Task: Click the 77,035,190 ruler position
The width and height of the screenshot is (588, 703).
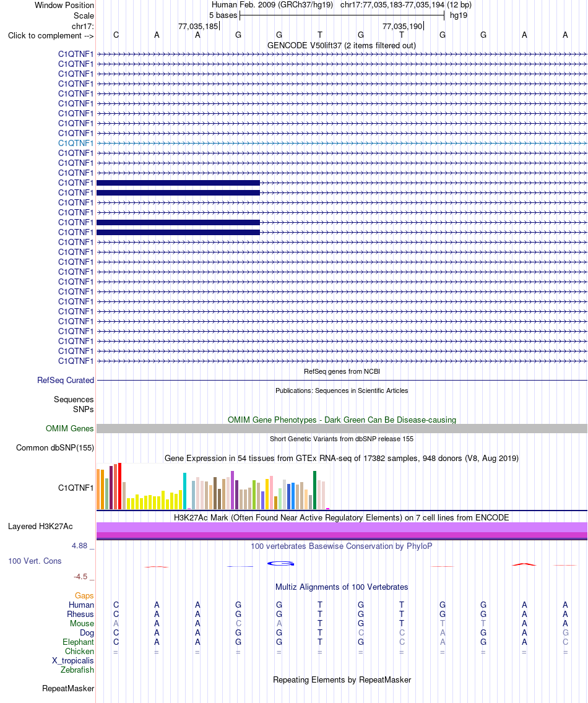Action: click(402, 26)
